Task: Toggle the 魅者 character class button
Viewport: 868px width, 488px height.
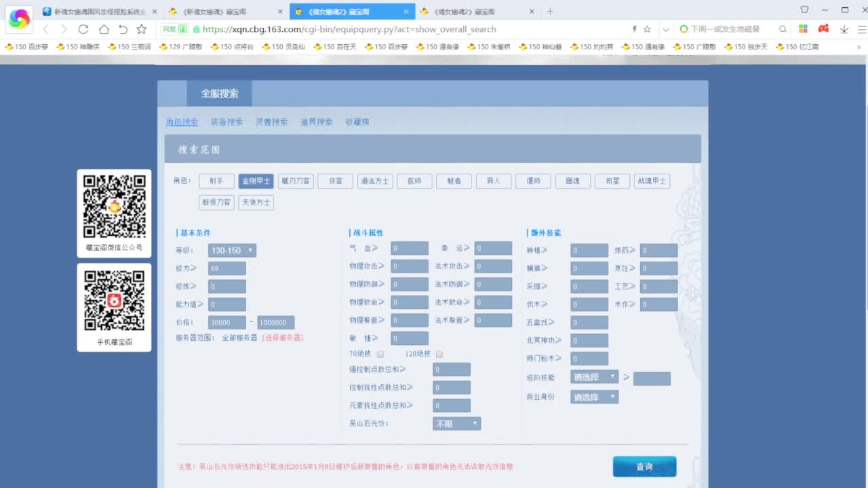Action: (x=454, y=181)
